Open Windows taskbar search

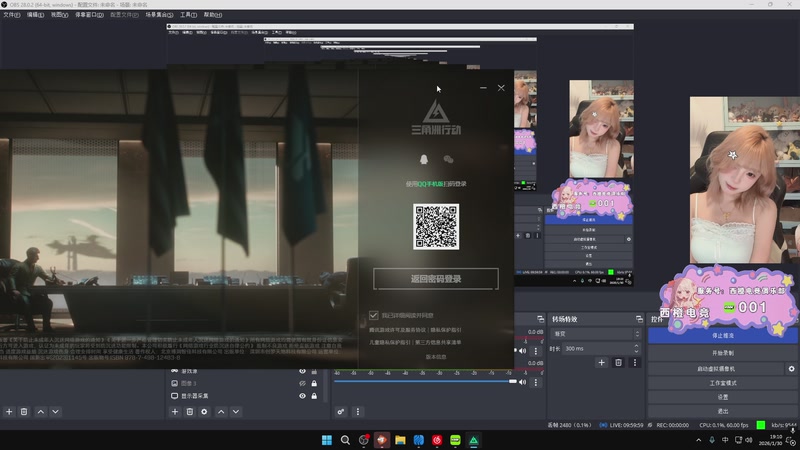coord(345,440)
